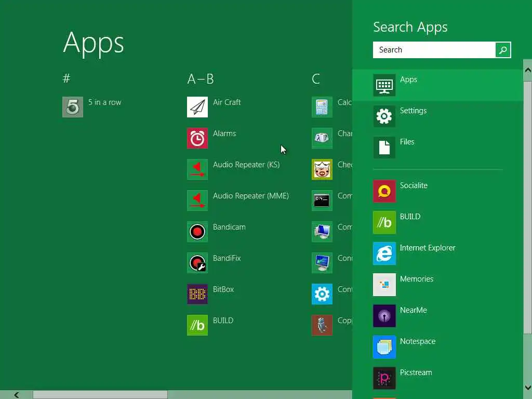Click the horizontal scrollbar thumb at bottom
Viewport: 532px width, 399px height.
(x=100, y=395)
